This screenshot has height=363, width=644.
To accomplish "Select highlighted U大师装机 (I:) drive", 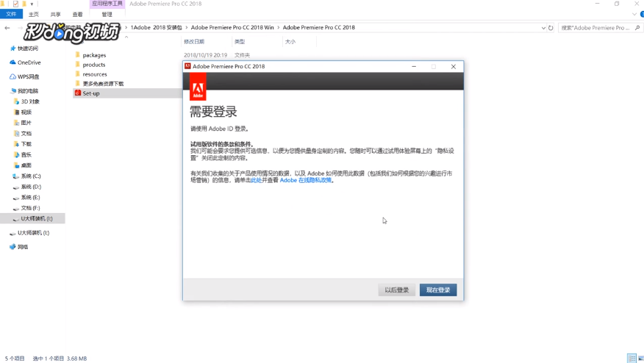I will pos(32,218).
